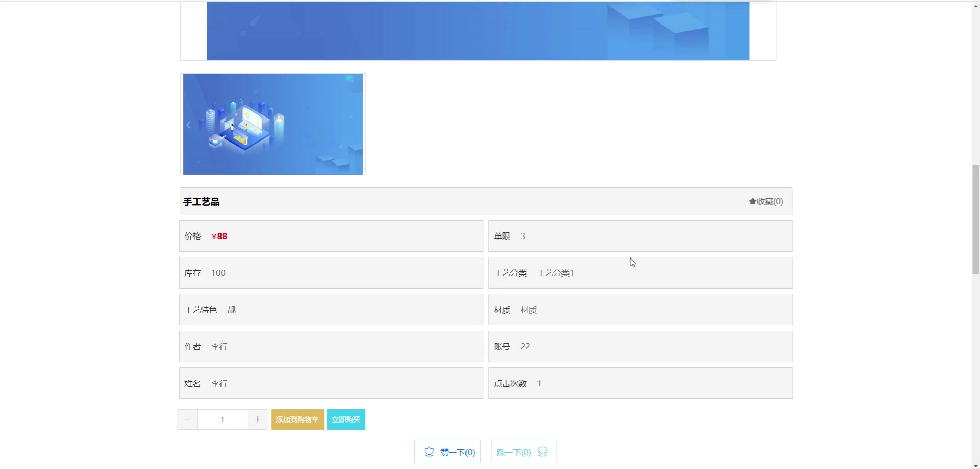Open the account link 22
The height and width of the screenshot is (469, 980).
click(525, 346)
